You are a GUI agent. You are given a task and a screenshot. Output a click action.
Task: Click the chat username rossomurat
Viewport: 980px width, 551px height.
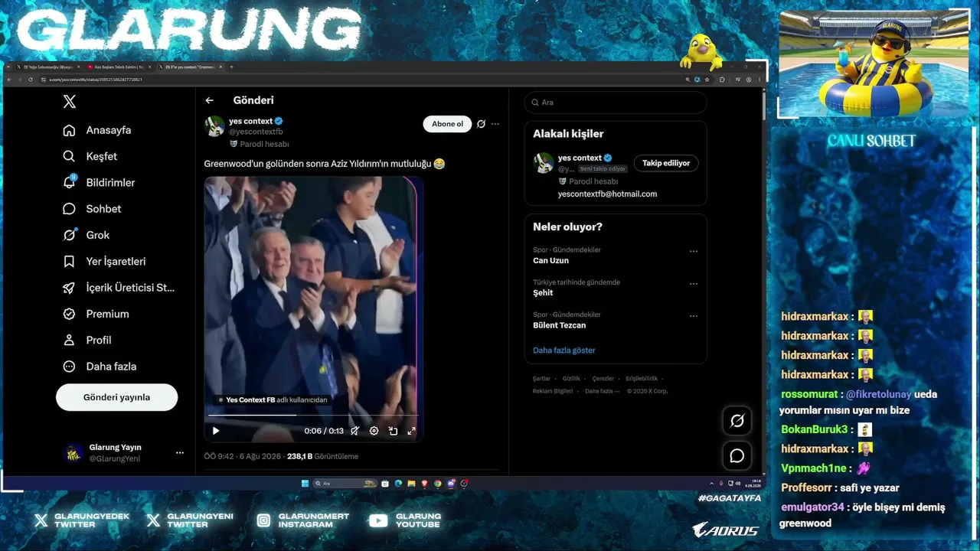809,394
